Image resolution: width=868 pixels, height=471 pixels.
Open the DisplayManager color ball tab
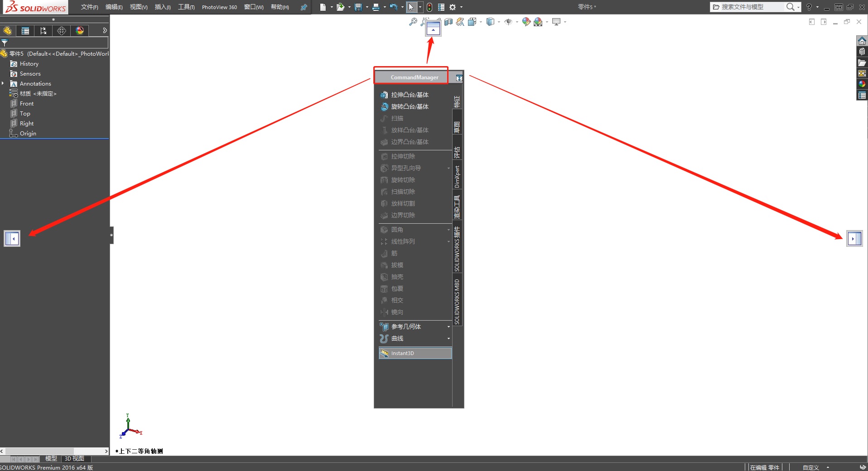tap(80, 31)
